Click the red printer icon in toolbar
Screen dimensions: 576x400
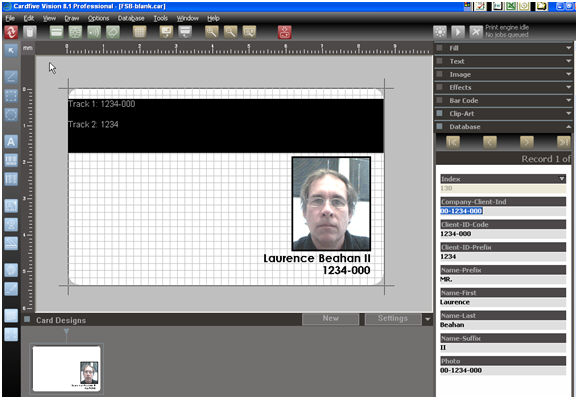pyautogui.click(x=285, y=32)
